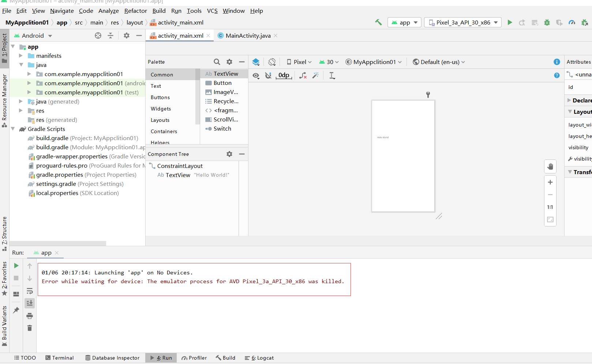Click the blue help question mark icon
The height and width of the screenshot is (364, 592).
point(557,75)
